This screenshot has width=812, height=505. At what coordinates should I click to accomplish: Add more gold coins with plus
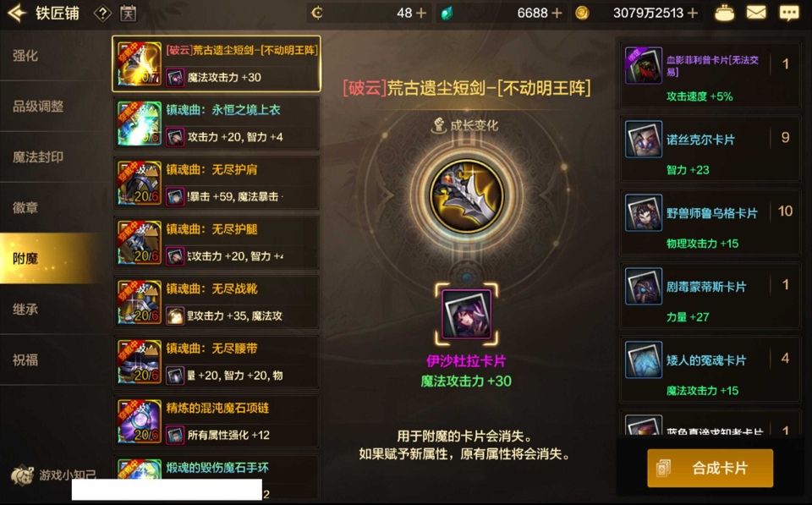[x=693, y=13]
